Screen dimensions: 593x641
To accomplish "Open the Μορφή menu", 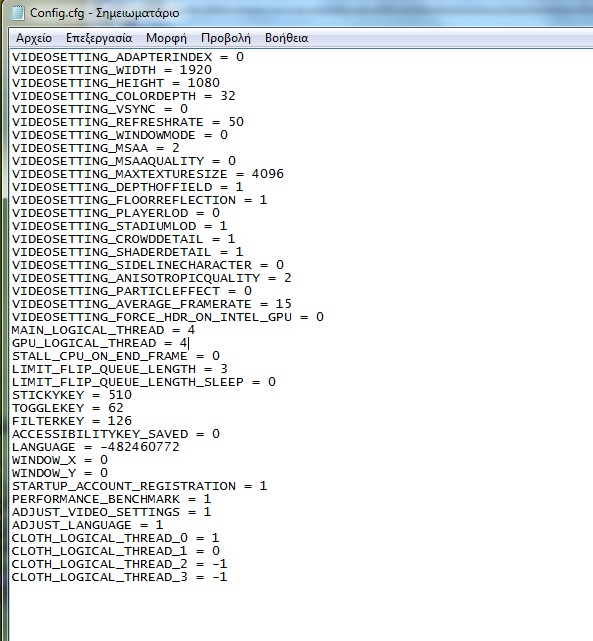I will [x=166, y=38].
